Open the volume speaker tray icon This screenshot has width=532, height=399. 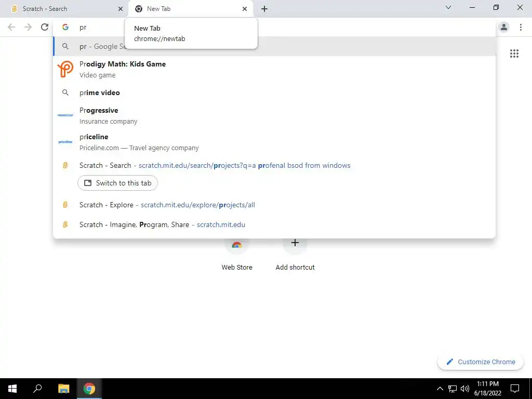pos(465,389)
